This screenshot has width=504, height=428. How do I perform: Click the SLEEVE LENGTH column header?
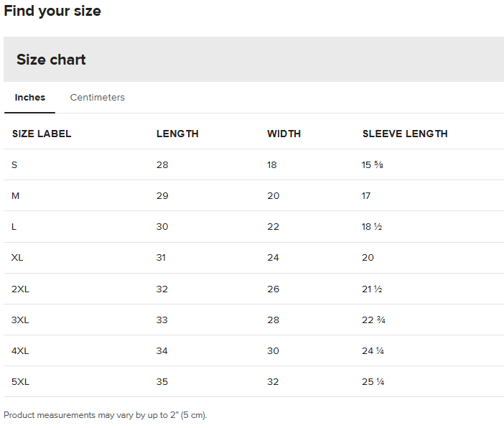tap(404, 134)
